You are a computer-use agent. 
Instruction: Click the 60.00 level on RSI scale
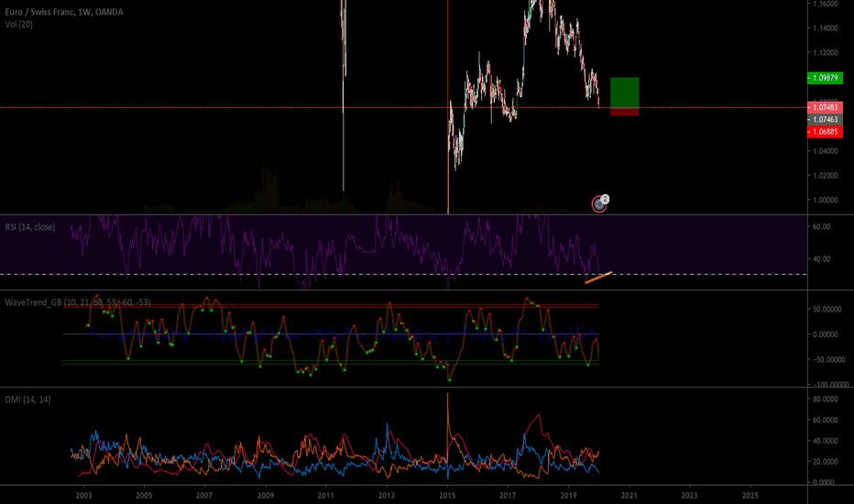click(x=820, y=226)
